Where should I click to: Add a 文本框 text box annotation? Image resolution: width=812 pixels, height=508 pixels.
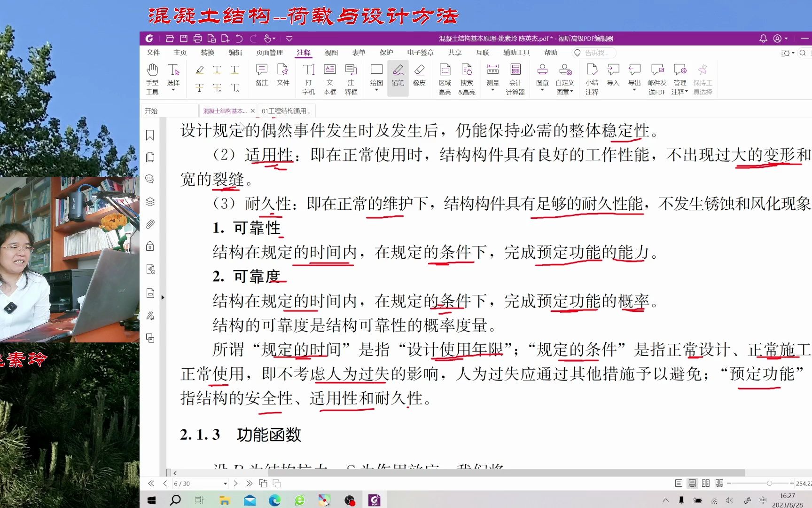pos(330,78)
